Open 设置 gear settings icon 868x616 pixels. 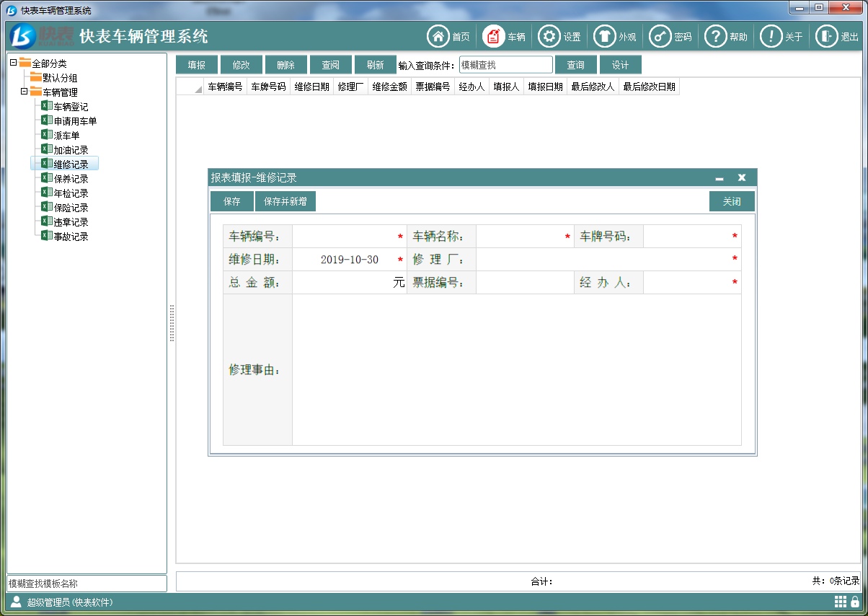[x=549, y=36]
